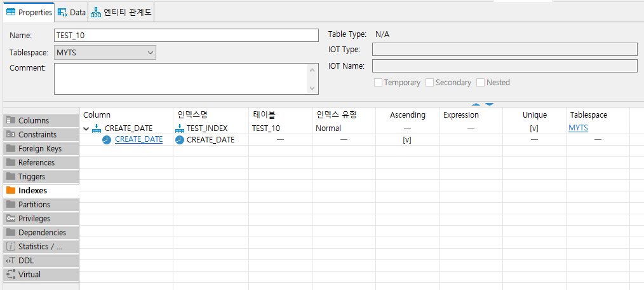
Task: Toggle the Secondary checkbox
Action: pos(429,82)
